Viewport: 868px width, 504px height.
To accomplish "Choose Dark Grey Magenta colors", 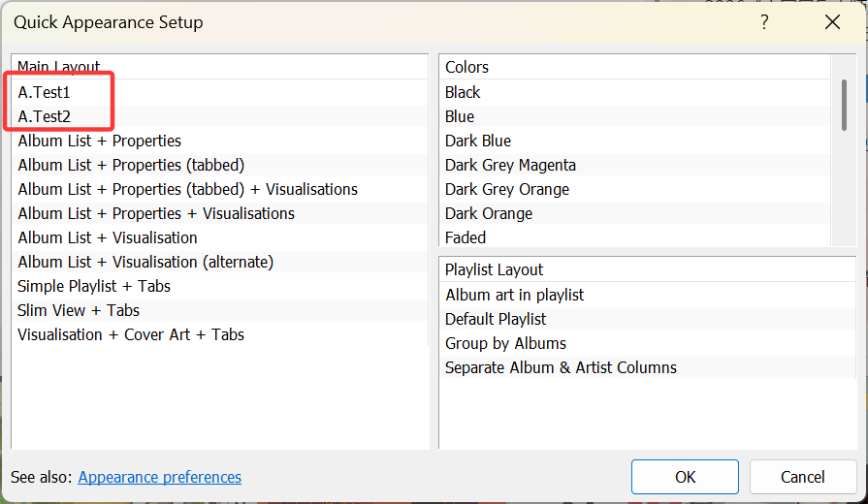I will click(x=510, y=165).
